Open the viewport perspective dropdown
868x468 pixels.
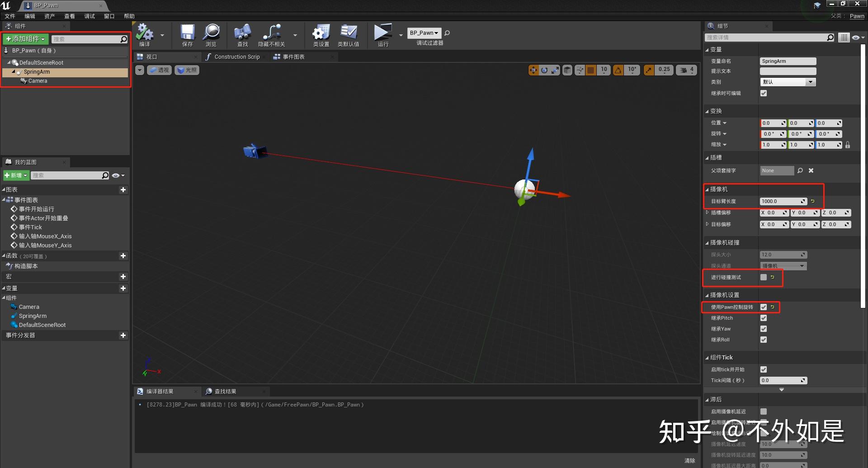(159, 70)
